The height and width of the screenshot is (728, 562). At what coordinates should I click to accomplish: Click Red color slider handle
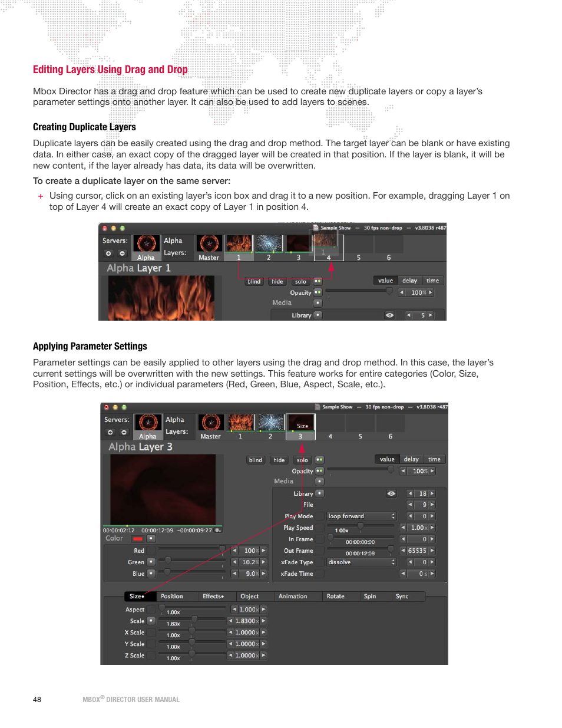(223, 549)
